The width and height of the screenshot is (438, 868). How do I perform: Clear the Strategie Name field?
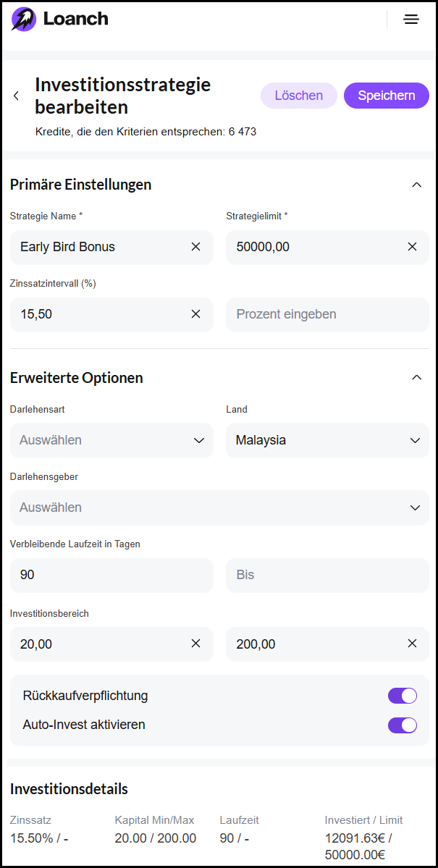coord(195,247)
